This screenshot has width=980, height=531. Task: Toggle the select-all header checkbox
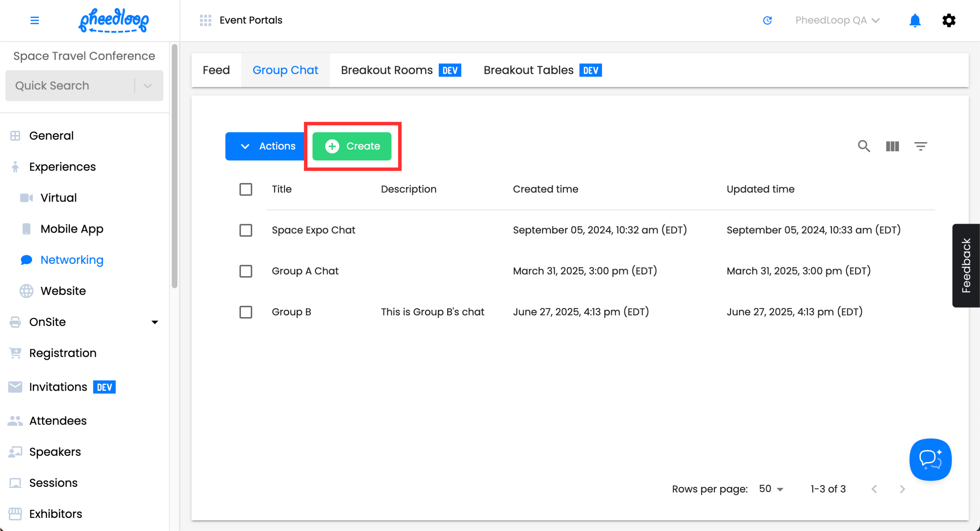click(246, 189)
